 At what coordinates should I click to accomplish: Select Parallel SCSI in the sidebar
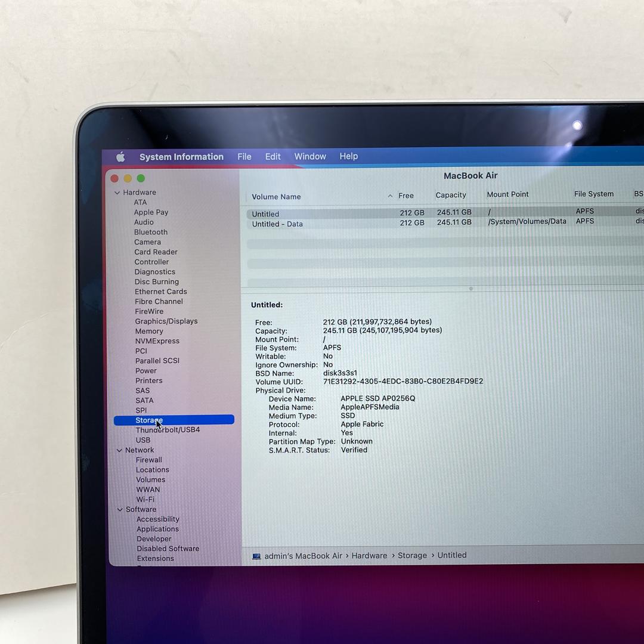point(157,361)
